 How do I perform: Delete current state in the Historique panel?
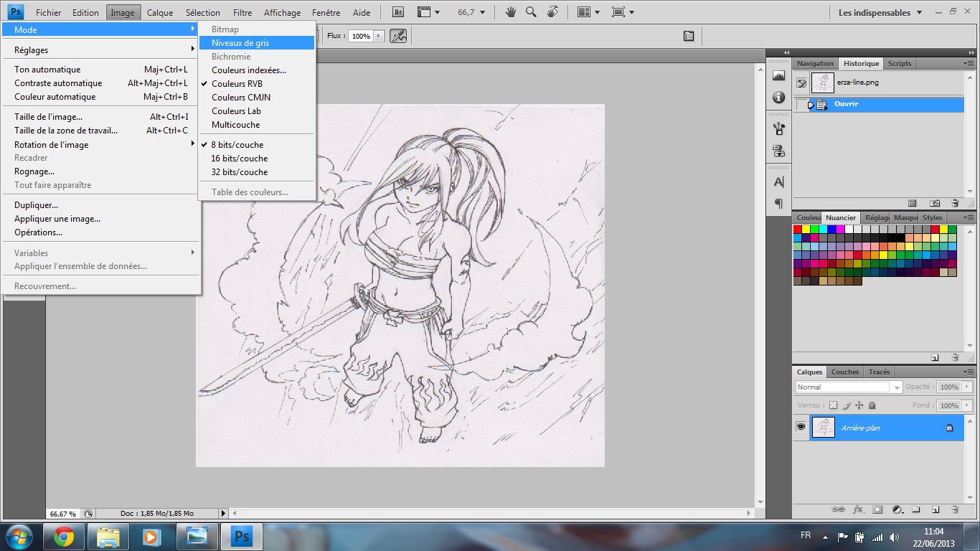tap(955, 203)
